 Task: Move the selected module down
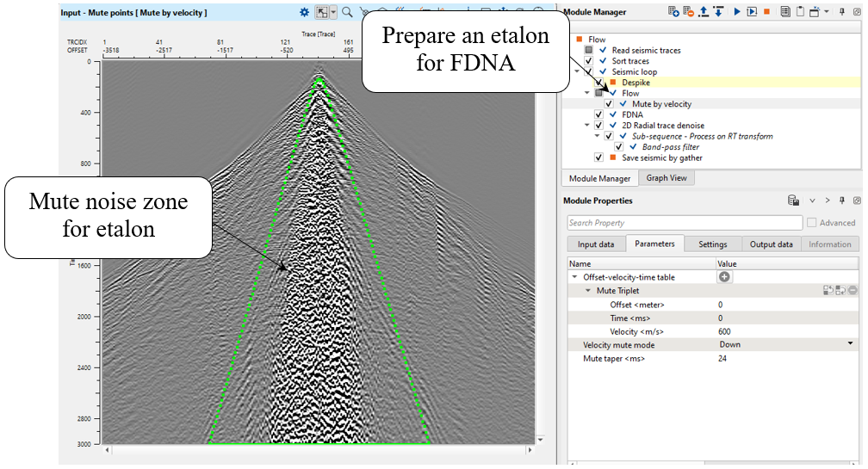[717, 12]
